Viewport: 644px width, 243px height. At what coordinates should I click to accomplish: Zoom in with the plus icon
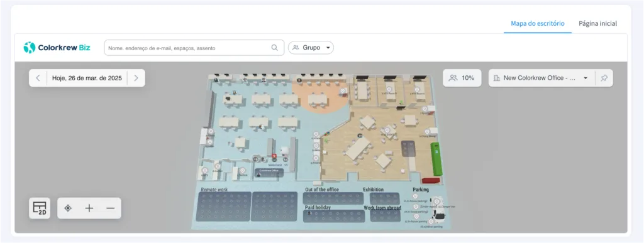tap(89, 208)
